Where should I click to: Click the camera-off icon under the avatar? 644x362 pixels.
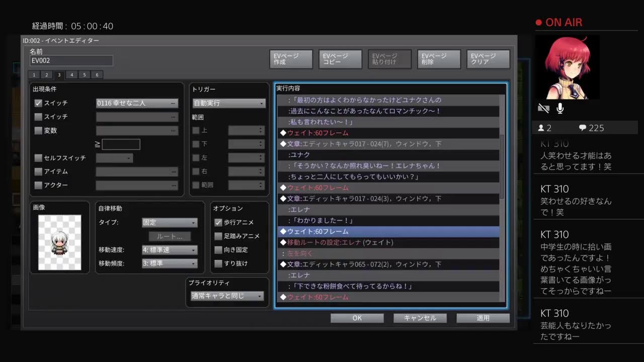coord(543,108)
